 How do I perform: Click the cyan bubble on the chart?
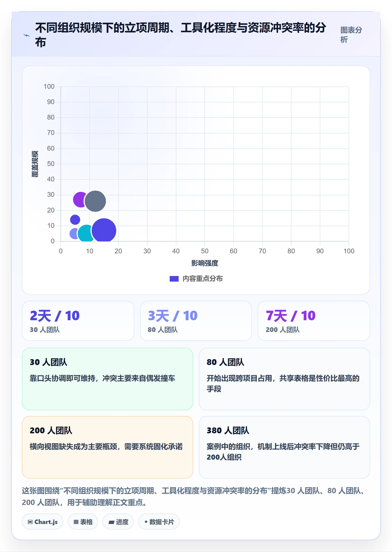(85, 233)
